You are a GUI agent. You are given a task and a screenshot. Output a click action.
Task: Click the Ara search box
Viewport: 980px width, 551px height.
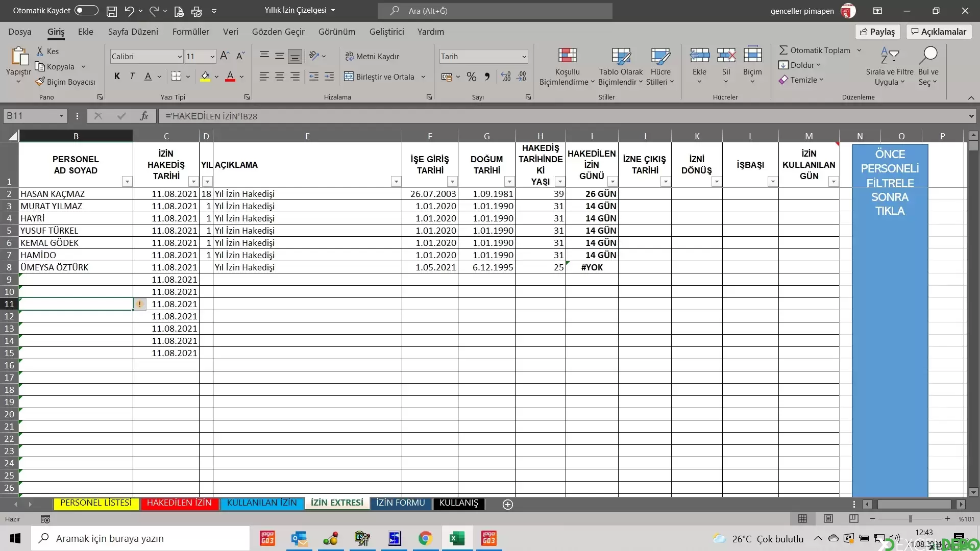495,11
